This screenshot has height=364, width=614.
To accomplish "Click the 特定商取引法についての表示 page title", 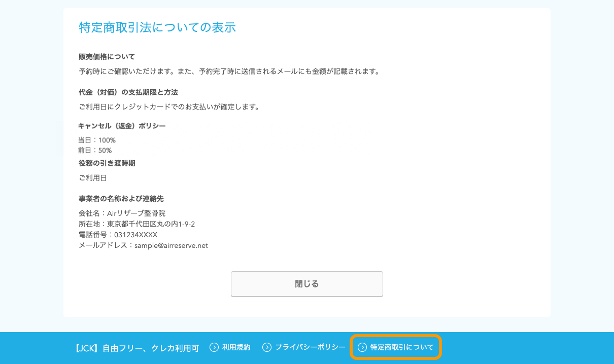I will [157, 27].
